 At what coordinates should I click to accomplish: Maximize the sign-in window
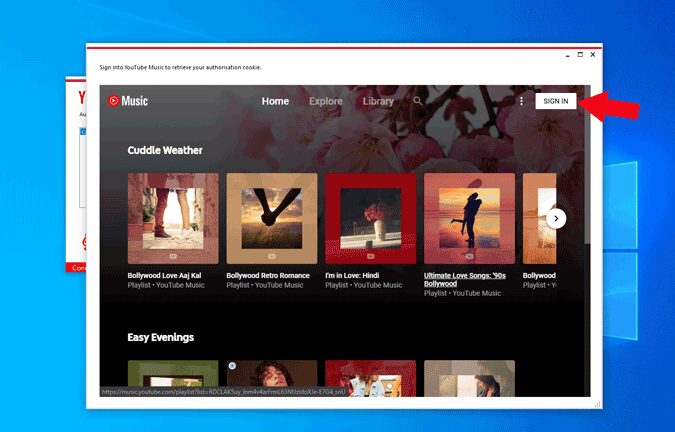tap(580, 55)
